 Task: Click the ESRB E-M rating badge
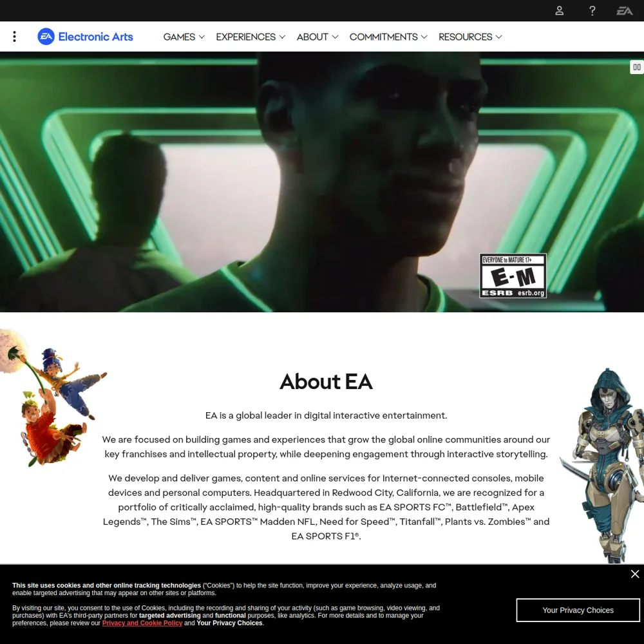click(x=513, y=275)
